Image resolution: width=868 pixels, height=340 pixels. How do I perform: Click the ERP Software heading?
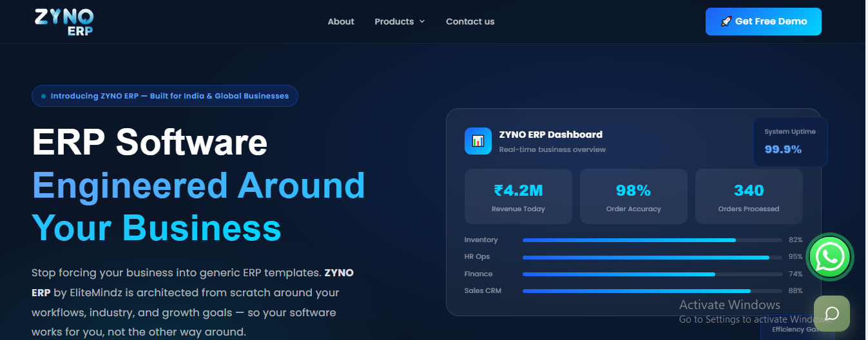click(149, 142)
